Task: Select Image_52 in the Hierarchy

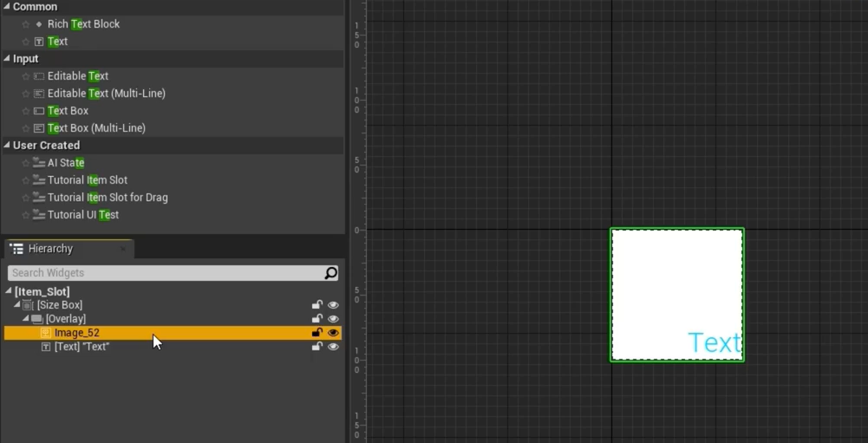Action: [173, 333]
